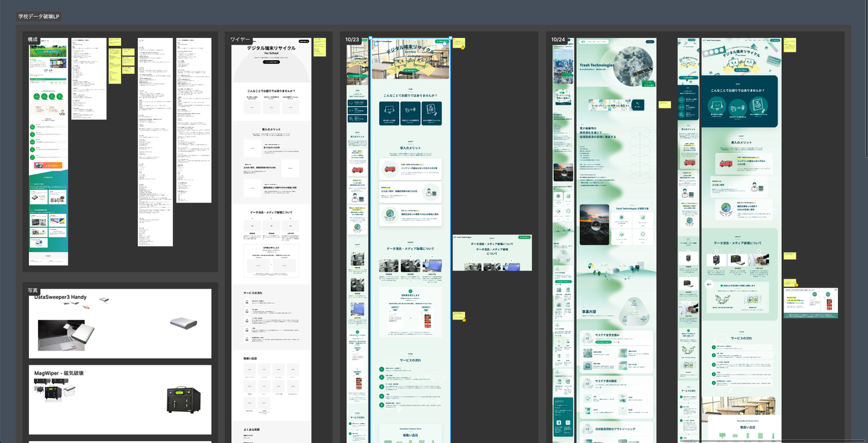
Task: Click the wireframe's デジタル端末リサイクル title
Action: [271, 48]
